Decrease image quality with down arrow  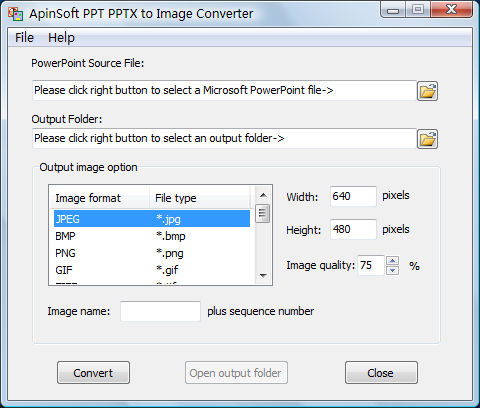(x=393, y=270)
